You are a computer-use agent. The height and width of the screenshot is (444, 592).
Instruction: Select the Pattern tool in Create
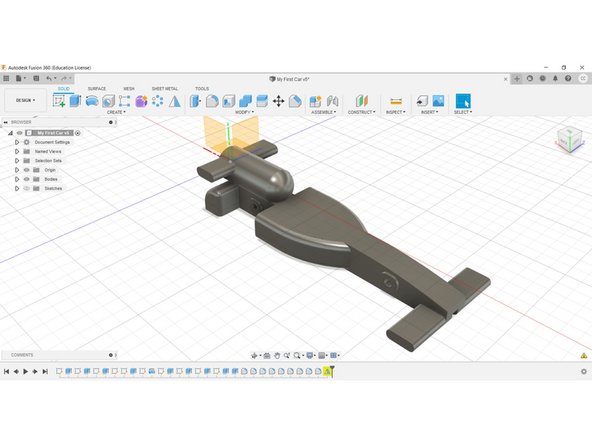click(157, 101)
